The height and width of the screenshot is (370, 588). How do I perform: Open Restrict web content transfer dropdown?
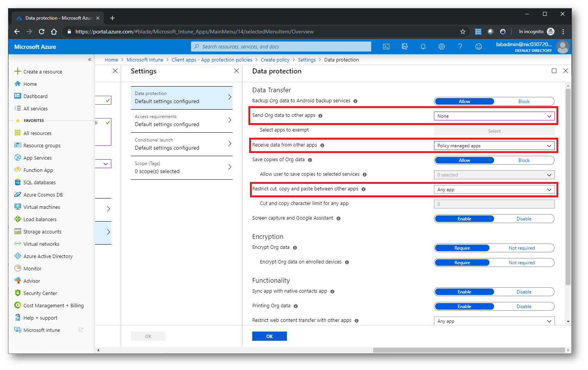point(494,321)
